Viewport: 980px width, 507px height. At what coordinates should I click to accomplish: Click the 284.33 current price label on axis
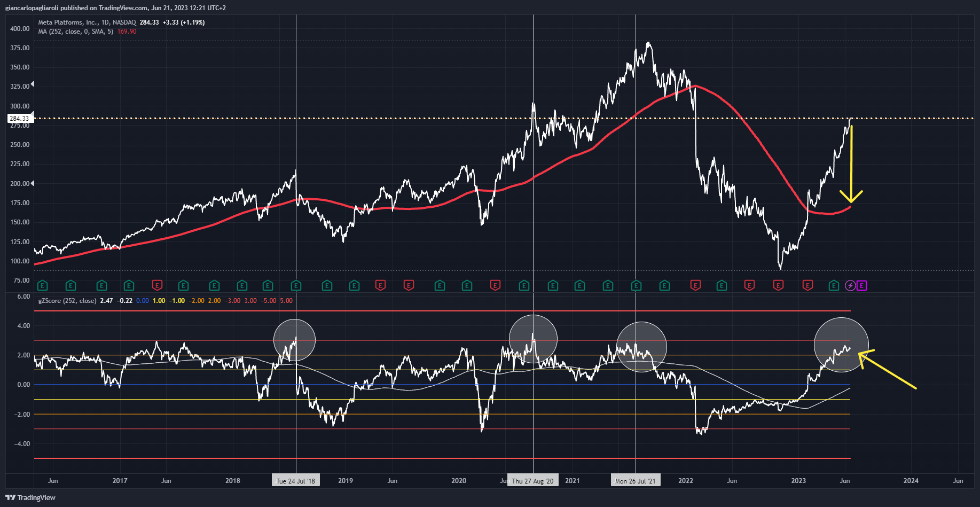coord(19,119)
